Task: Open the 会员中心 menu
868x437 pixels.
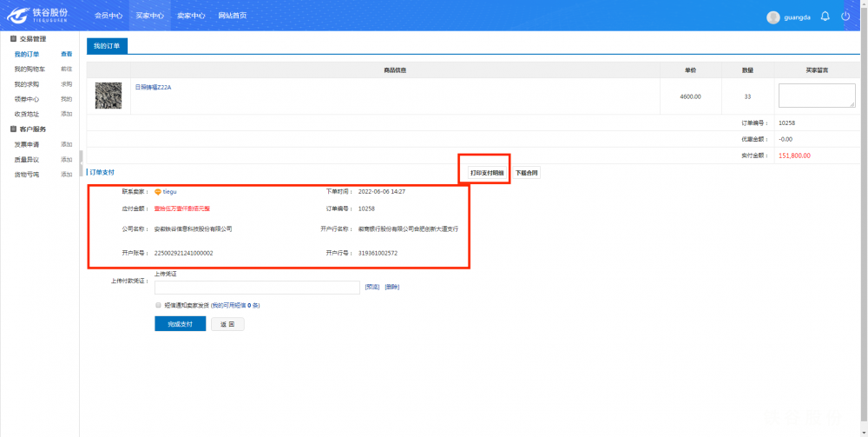Action: tap(108, 16)
